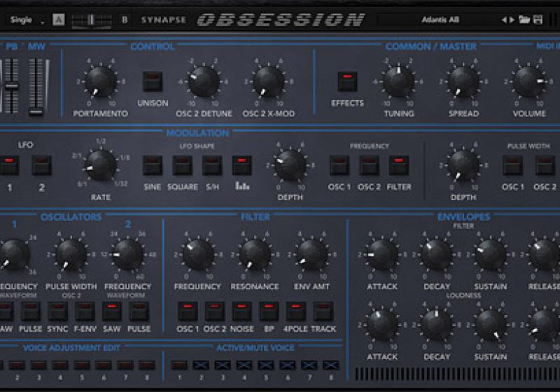Click the master Tuning knob

(x=398, y=82)
